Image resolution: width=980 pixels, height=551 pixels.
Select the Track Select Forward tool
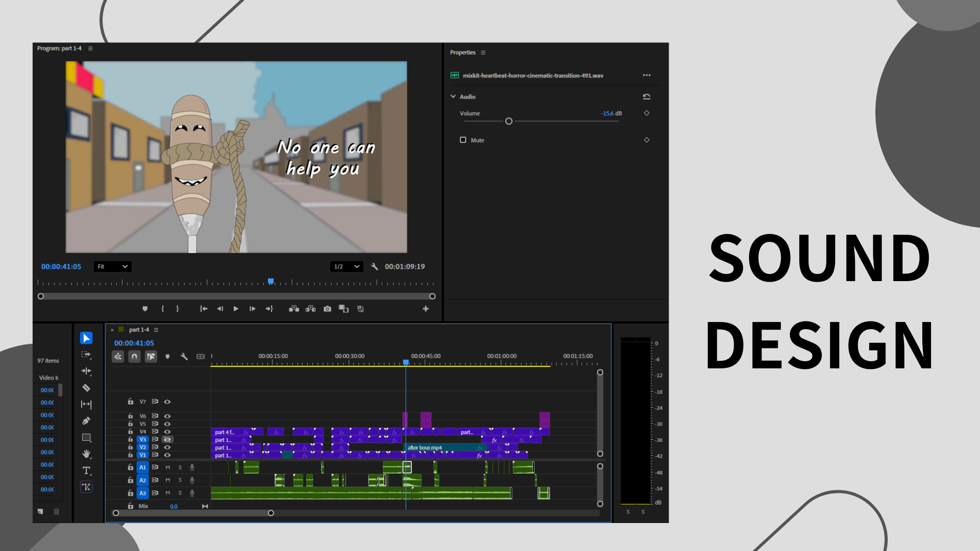(x=86, y=355)
